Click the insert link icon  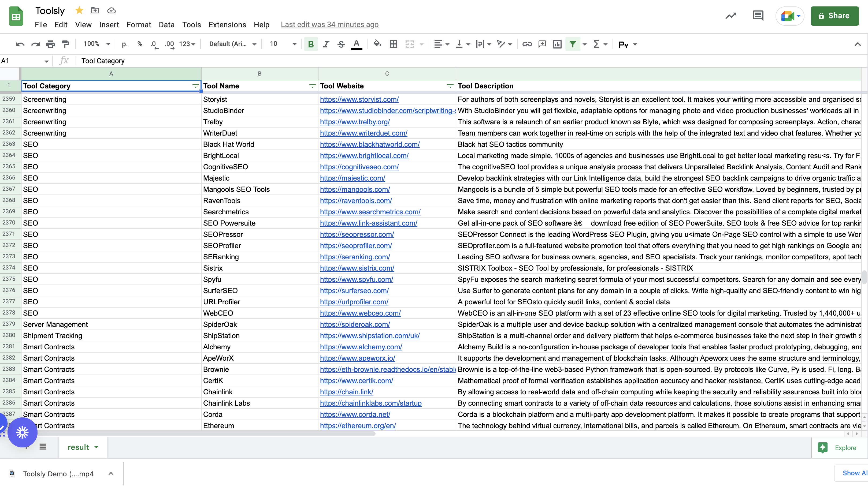527,44
